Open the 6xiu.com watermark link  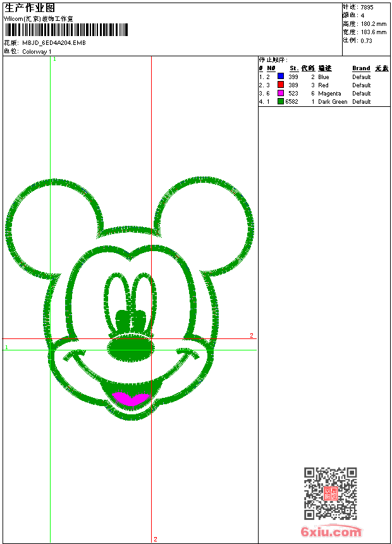(331, 532)
